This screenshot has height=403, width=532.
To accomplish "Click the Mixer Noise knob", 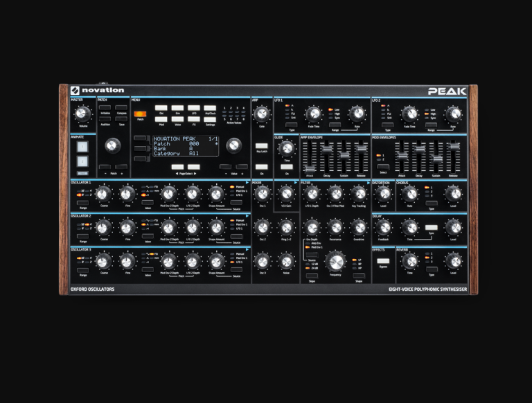I will [286, 262].
